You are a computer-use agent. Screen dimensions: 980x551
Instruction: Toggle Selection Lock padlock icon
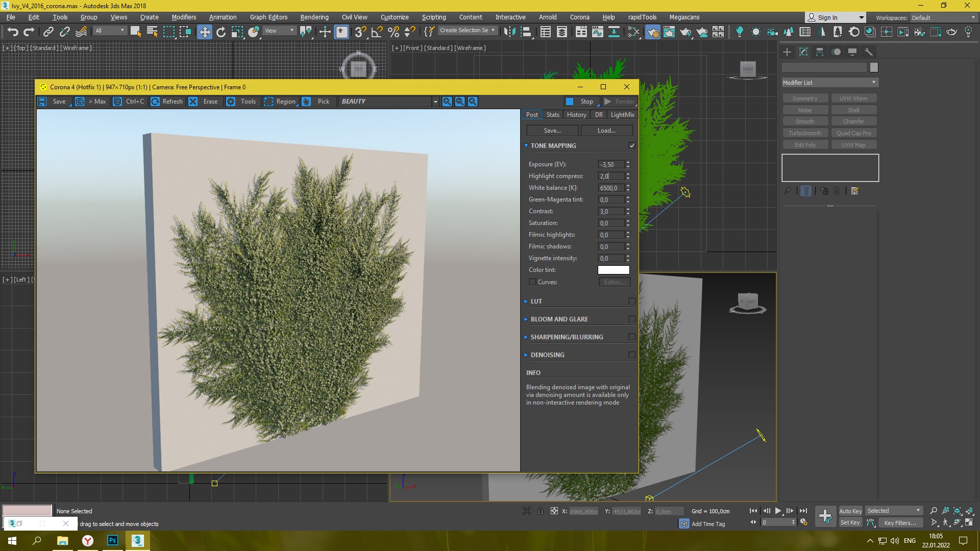pos(541,511)
